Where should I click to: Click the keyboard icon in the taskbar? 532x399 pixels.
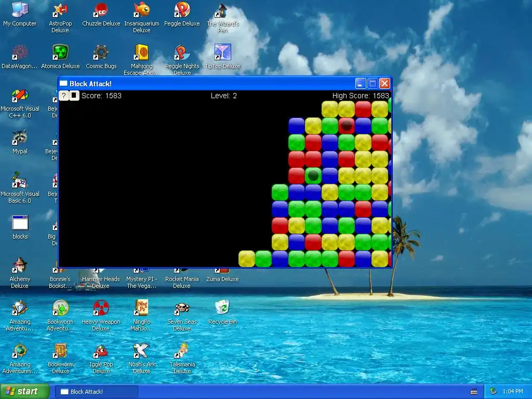(x=474, y=392)
